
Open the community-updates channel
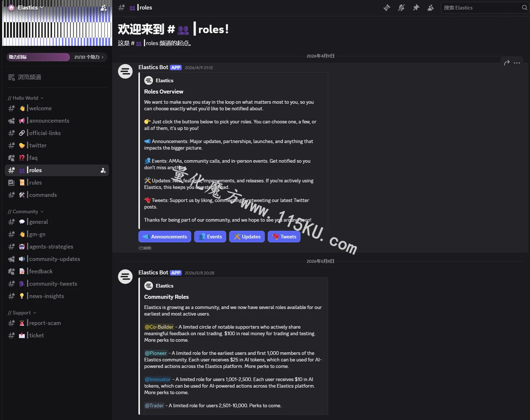[57, 259]
